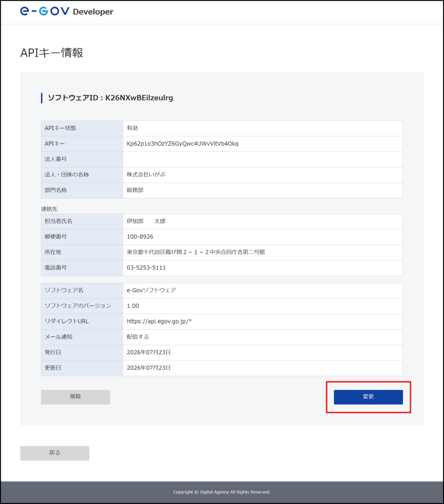Click the 担当者氏名 label cell
Viewport: 444px width, 504px height.
point(82,221)
